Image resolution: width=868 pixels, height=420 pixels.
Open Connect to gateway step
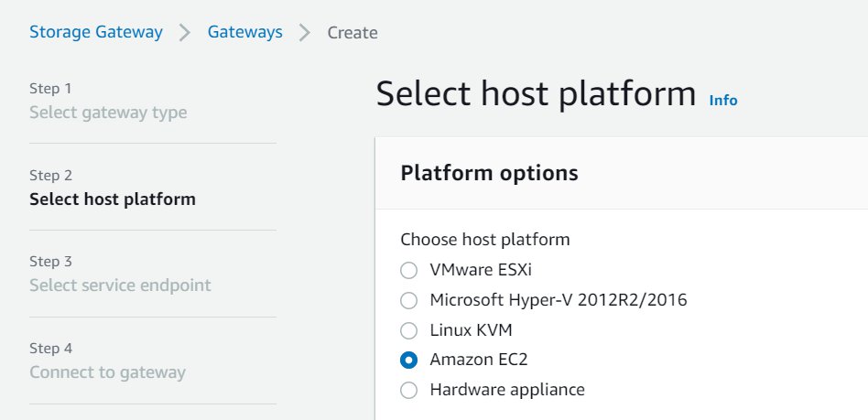(107, 372)
